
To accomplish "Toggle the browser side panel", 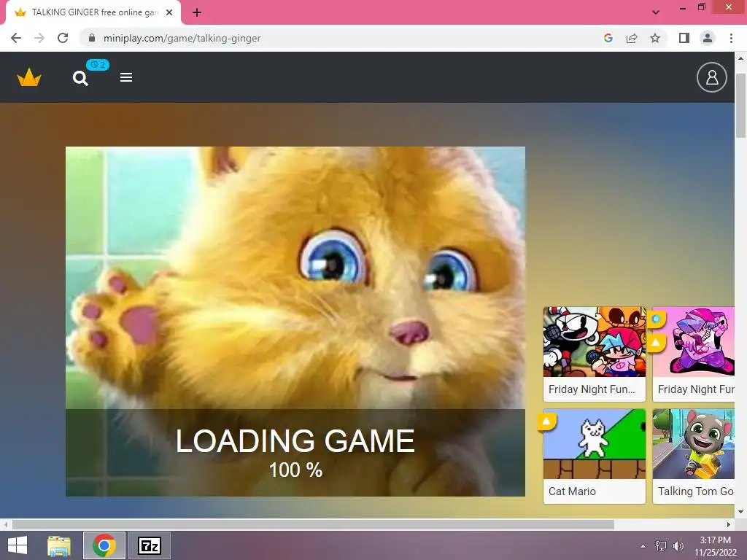I will click(x=684, y=38).
